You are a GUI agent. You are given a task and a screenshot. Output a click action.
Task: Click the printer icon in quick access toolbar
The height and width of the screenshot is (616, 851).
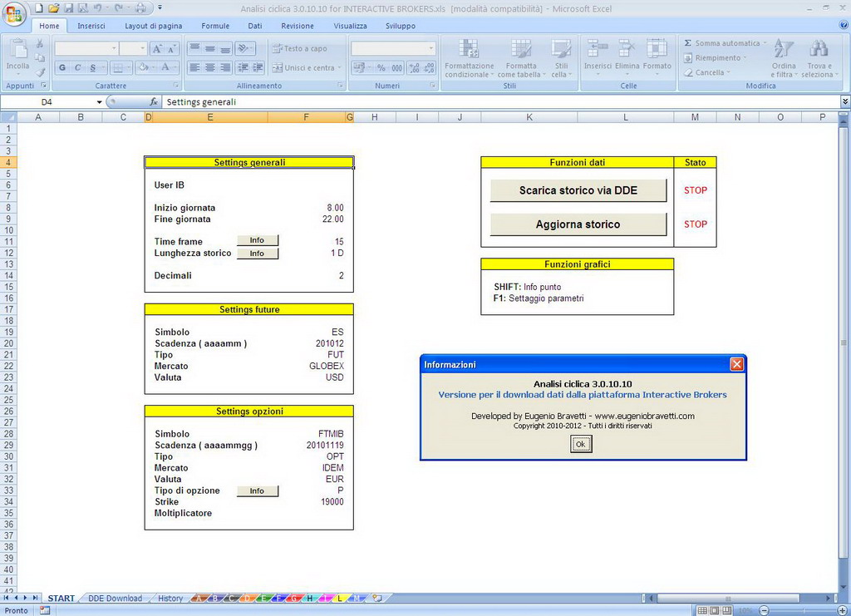[140, 8]
